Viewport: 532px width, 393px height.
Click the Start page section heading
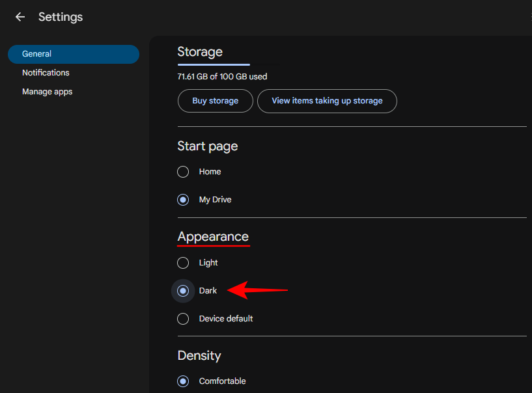(x=208, y=146)
